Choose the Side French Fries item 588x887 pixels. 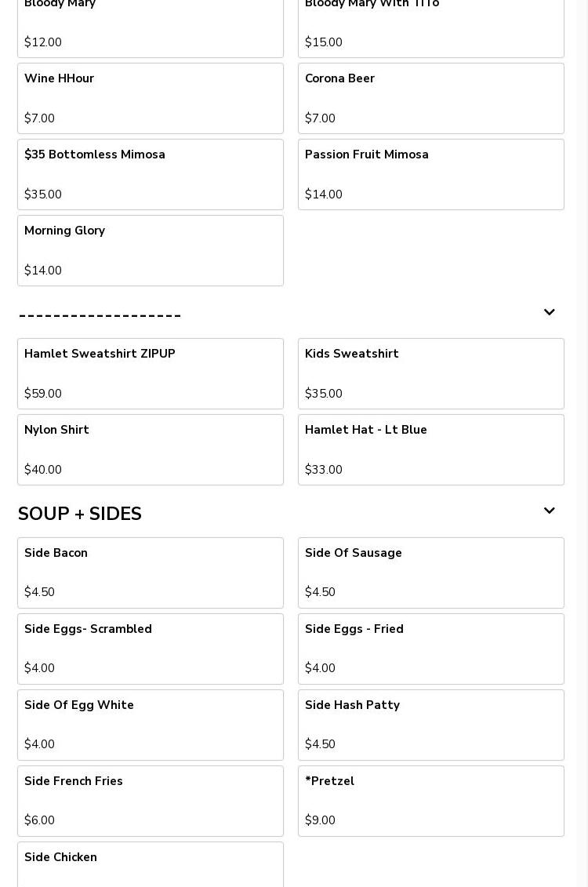click(x=151, y=801)
